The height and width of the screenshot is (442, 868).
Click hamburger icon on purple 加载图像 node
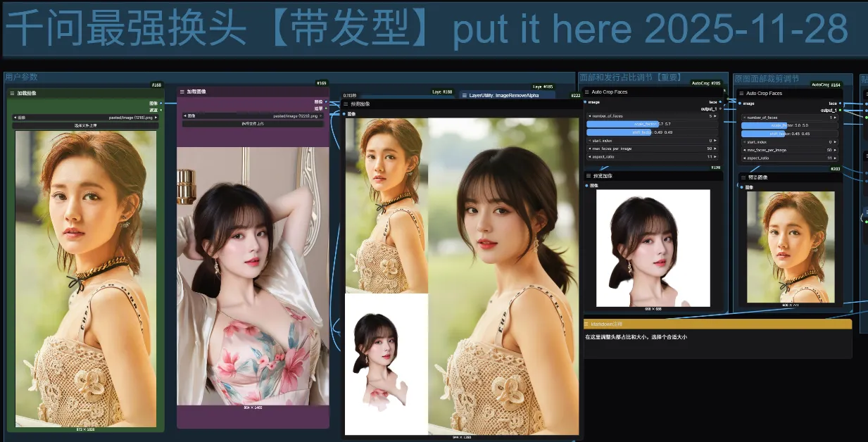(x=182, y=91)
